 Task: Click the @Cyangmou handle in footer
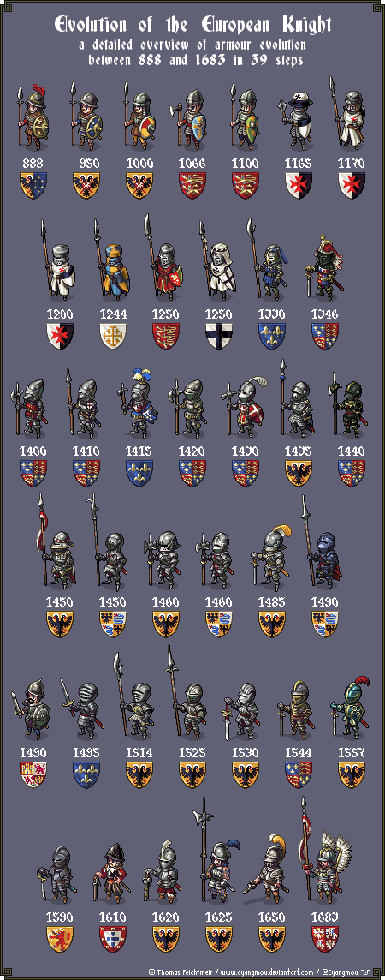338,971
